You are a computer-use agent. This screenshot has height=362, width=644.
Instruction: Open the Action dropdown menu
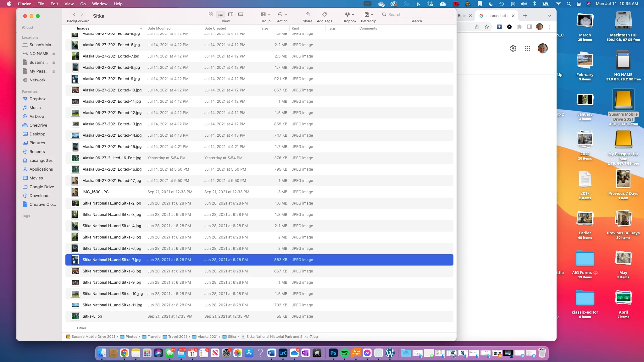tap(282, 14)
